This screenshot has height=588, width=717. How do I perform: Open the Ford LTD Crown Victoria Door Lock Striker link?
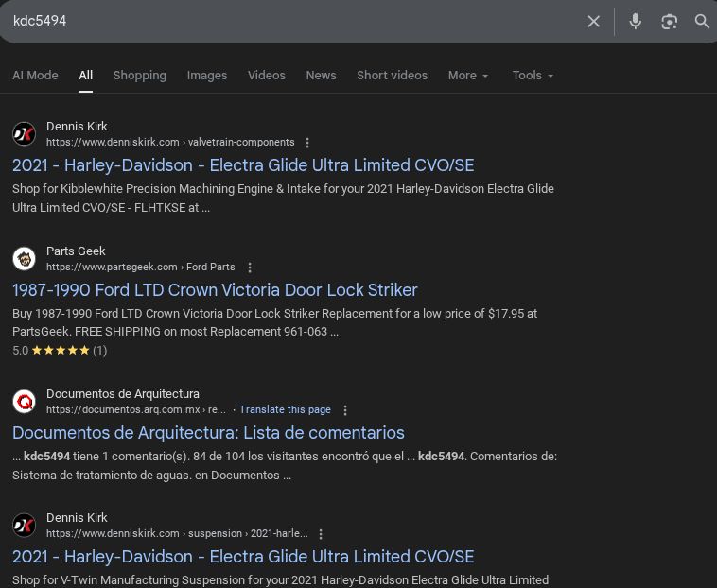click(x=215, y=290)
